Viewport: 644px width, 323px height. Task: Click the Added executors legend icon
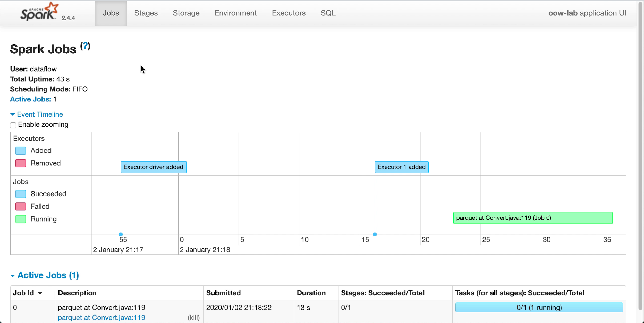click(x=21, y=150)
